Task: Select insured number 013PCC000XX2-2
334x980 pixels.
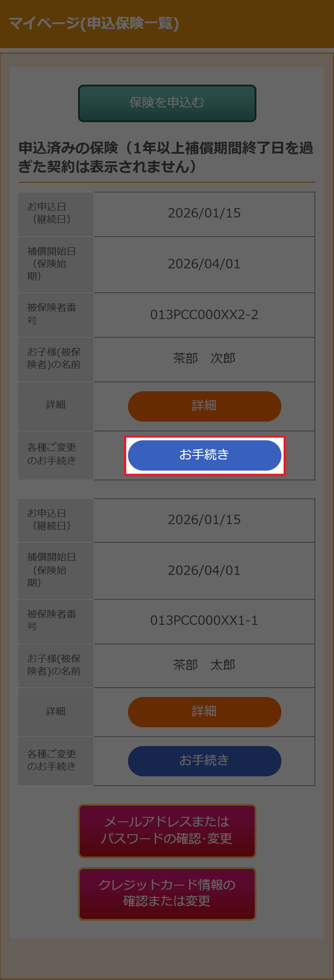Action: tap(204, 315)
